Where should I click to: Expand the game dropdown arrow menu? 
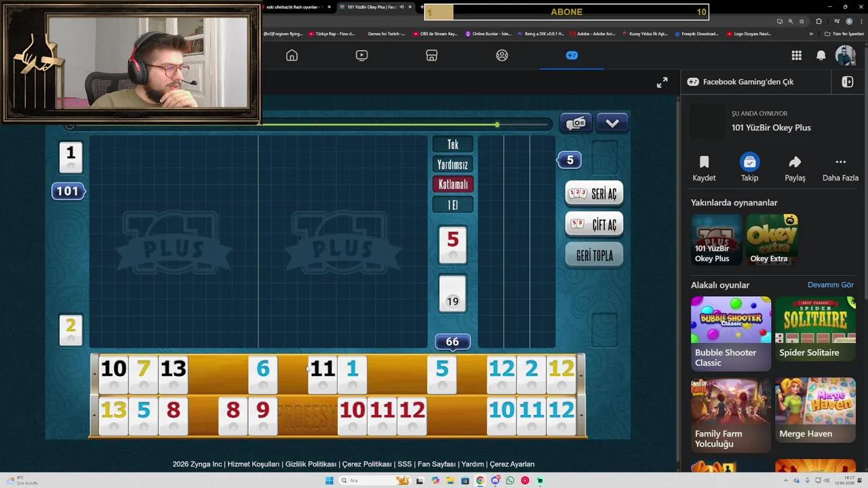(x=612, y=123)
